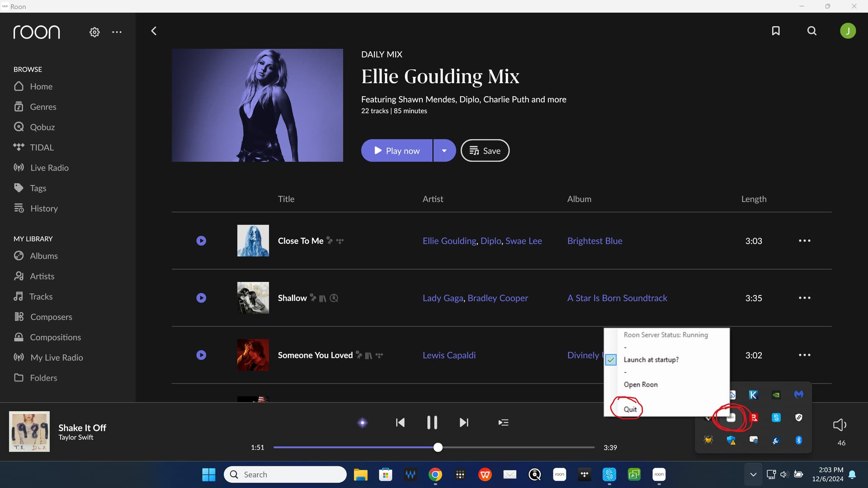This screenshot has height=488, width=868.
Task: Open the search magnifier icon
Action: 812,31
